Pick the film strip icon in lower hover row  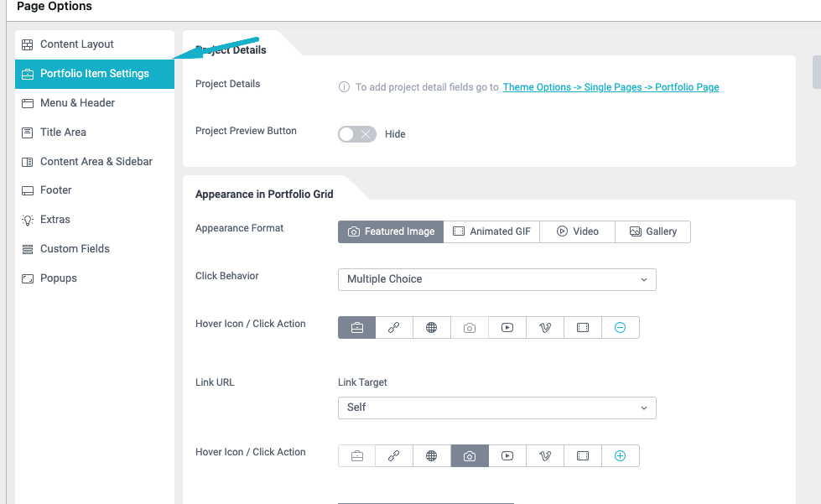(x=583, y=456)
